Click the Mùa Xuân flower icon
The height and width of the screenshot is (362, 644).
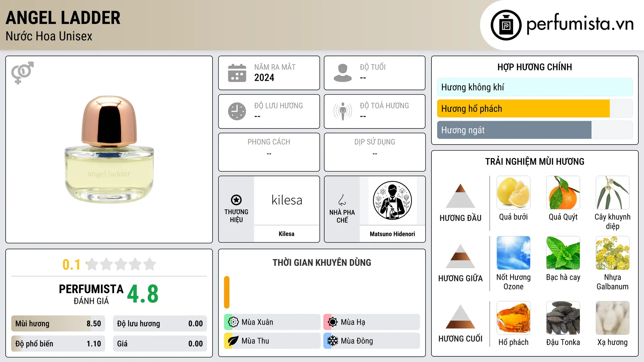point(233,322)
